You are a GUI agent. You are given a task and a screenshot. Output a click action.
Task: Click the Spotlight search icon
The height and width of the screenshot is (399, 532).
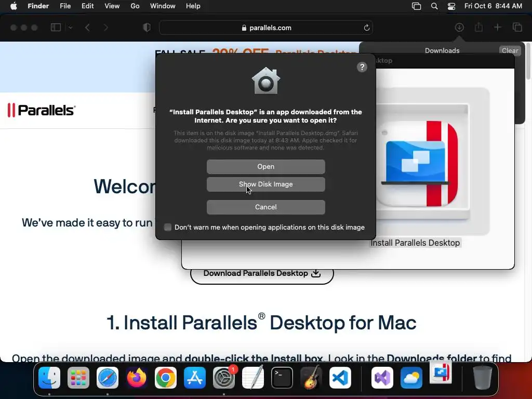coord(434,6)
